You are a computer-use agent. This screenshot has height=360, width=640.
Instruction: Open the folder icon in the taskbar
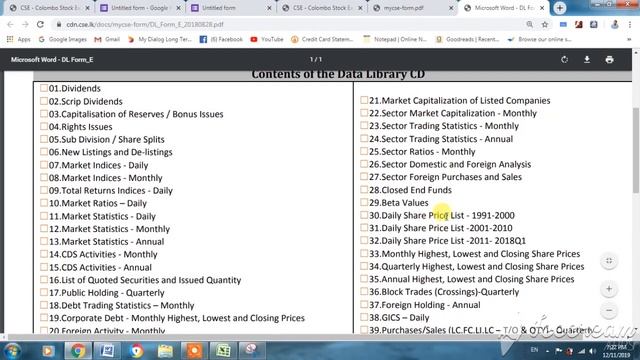(x=165, y=351)
